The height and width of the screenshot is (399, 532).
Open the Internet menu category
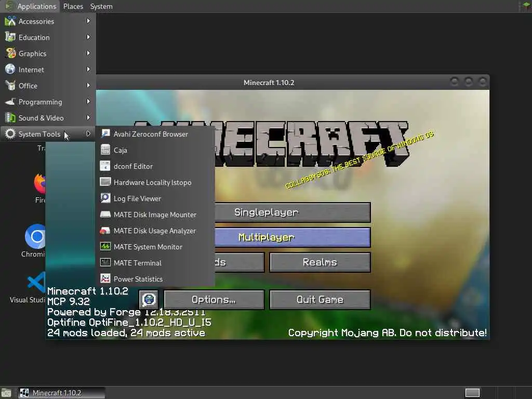pos(48,70)
